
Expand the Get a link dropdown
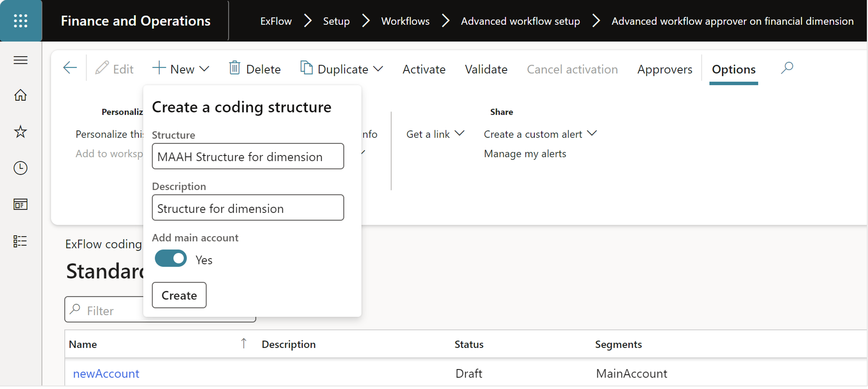coord(435,134)
